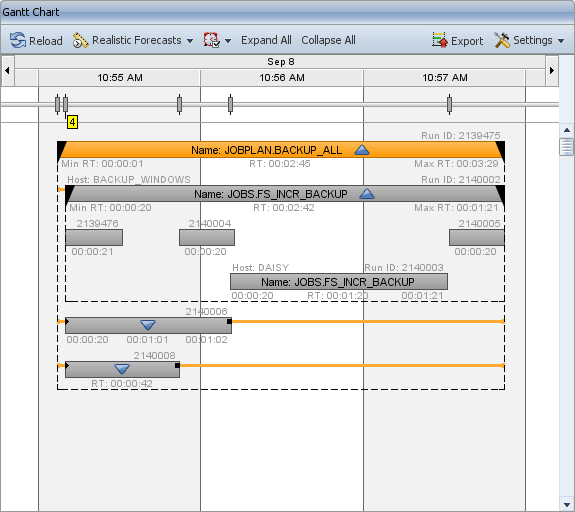Click the 10:56 AM time header
Image resolution: width=575 pixels, height=512 pixels.
(282, 78)
